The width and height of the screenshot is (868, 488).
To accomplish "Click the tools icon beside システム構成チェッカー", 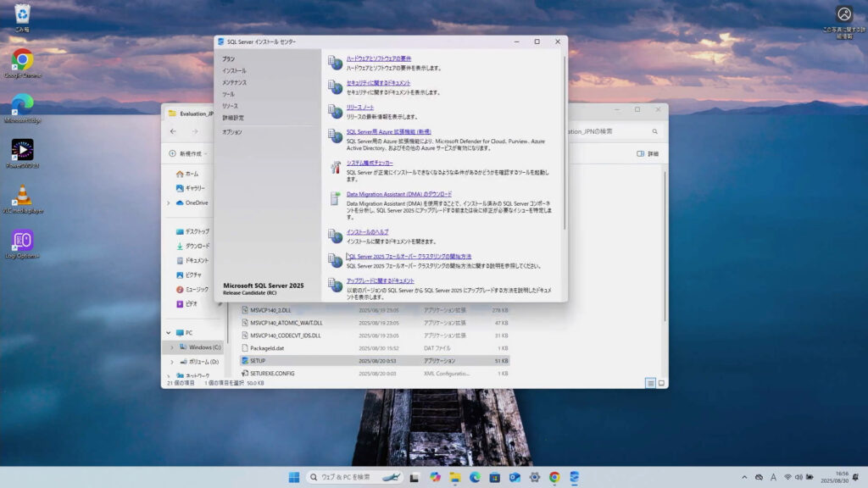I will click(335, 167).
